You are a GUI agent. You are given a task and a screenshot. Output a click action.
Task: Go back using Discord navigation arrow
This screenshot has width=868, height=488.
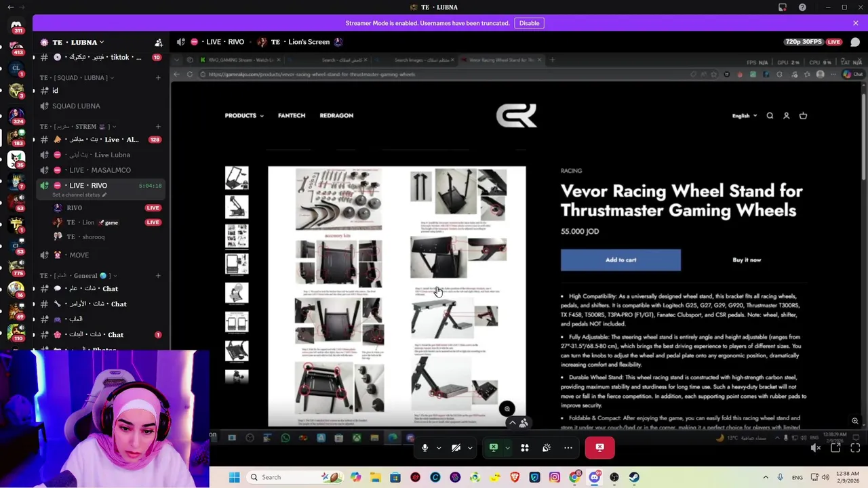(x=10, y=7)
